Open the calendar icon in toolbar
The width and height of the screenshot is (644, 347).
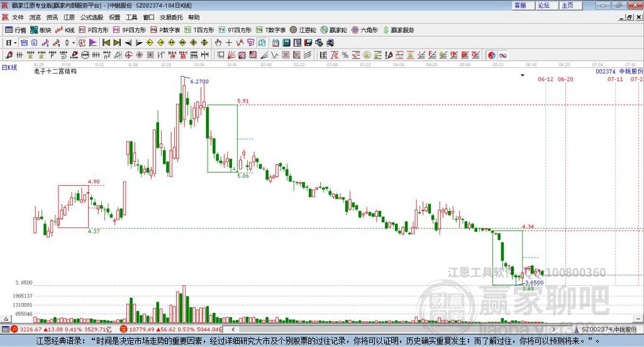pos(275,43)
